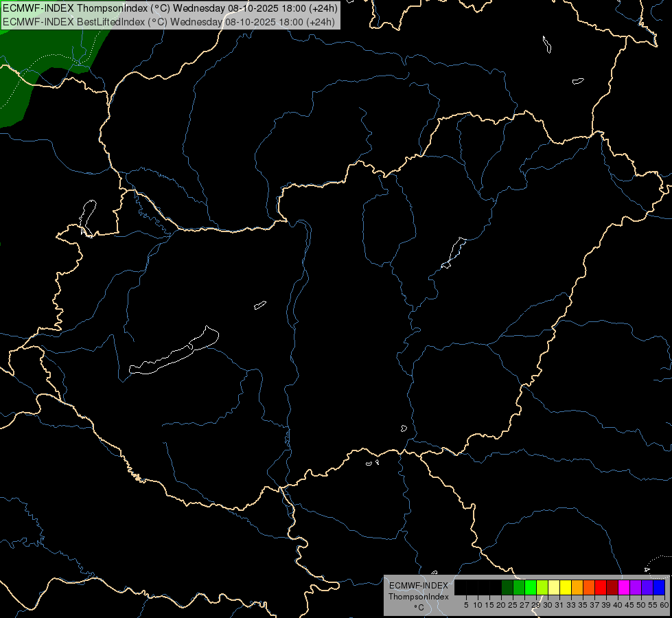Screen dimensions: 672x618
Task: Click legend tick value 39
Action: (x=606, y=605)
